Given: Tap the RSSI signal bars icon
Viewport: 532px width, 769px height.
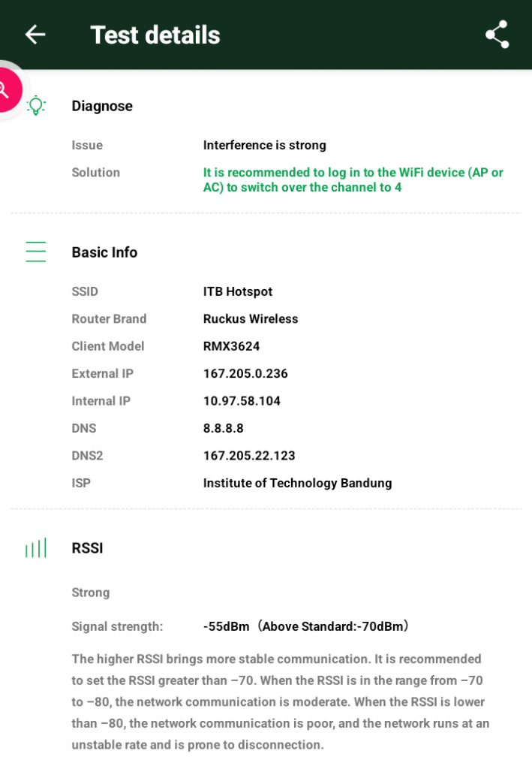Looking at the screenshot, I should pos(35,548).
